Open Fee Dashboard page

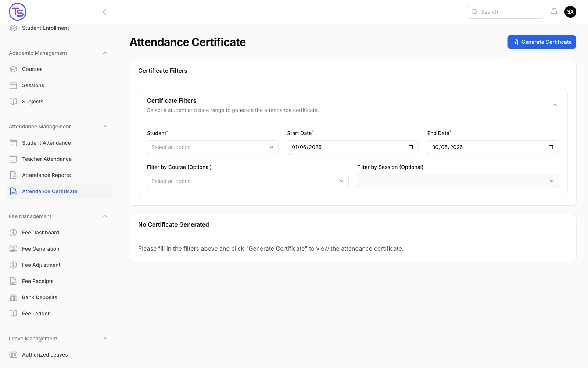pos(59,233)
